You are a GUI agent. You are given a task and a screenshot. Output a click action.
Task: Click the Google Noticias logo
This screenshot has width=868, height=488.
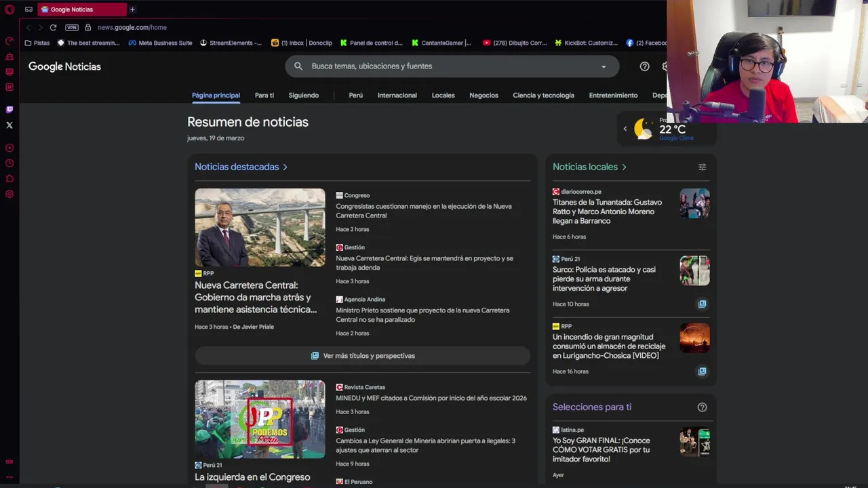click(x=64, y=66)
